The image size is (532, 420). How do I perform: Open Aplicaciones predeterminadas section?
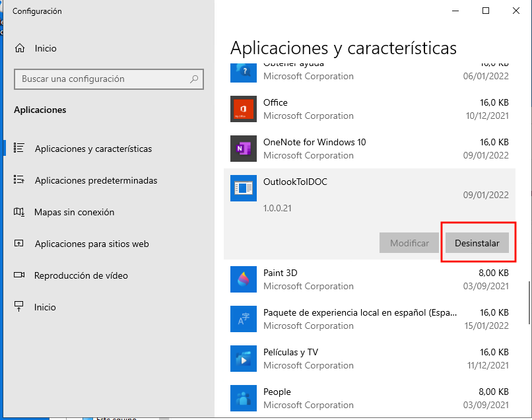pos(96,180)
